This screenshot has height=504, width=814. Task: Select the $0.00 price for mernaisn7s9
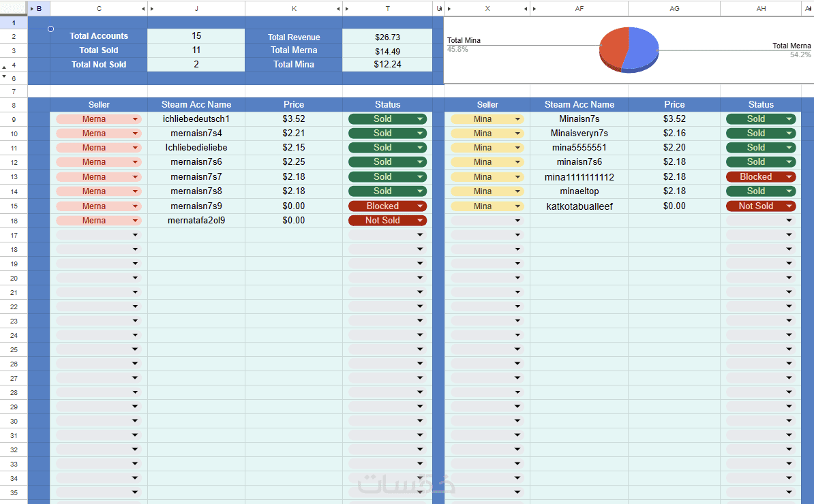point(294,206)
